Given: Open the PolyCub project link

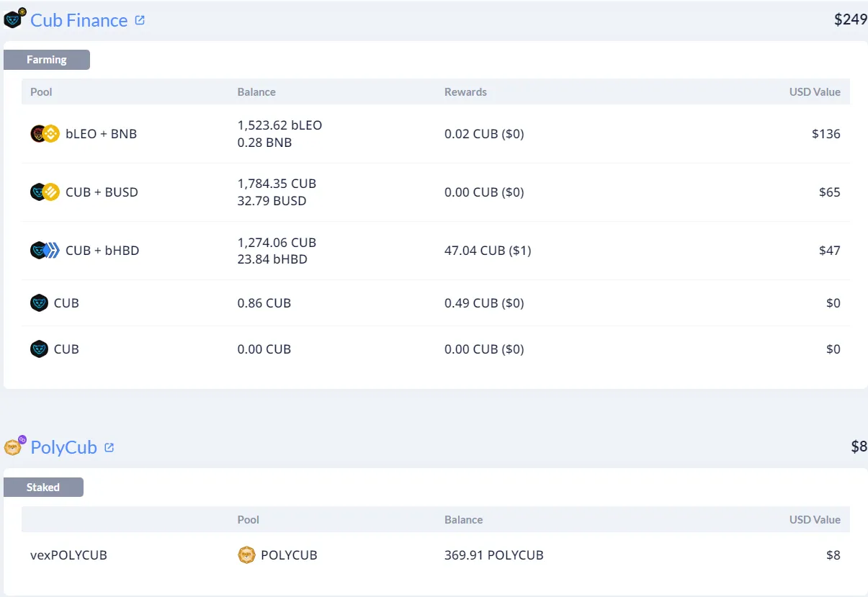Looking at the screenshot, I should (x=63, y=447).
